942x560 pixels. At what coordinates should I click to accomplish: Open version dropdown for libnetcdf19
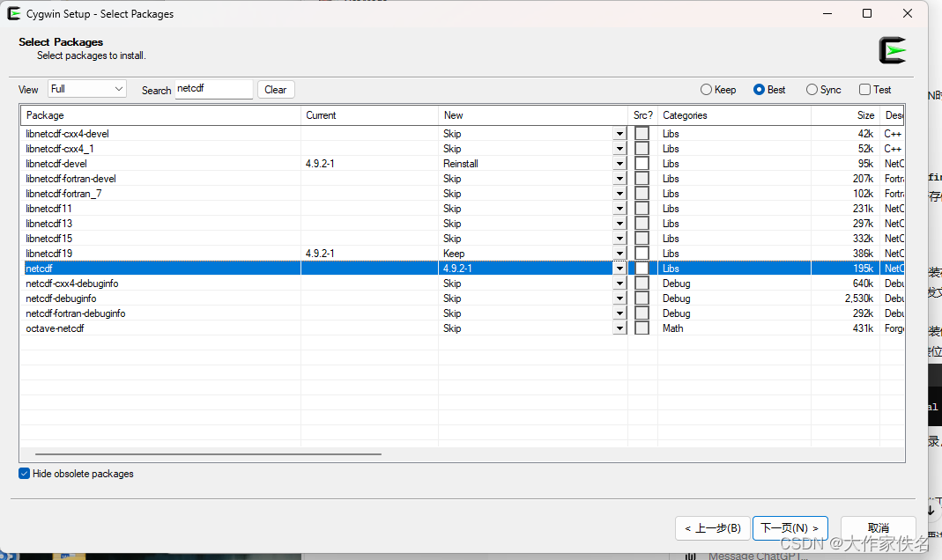619,254
